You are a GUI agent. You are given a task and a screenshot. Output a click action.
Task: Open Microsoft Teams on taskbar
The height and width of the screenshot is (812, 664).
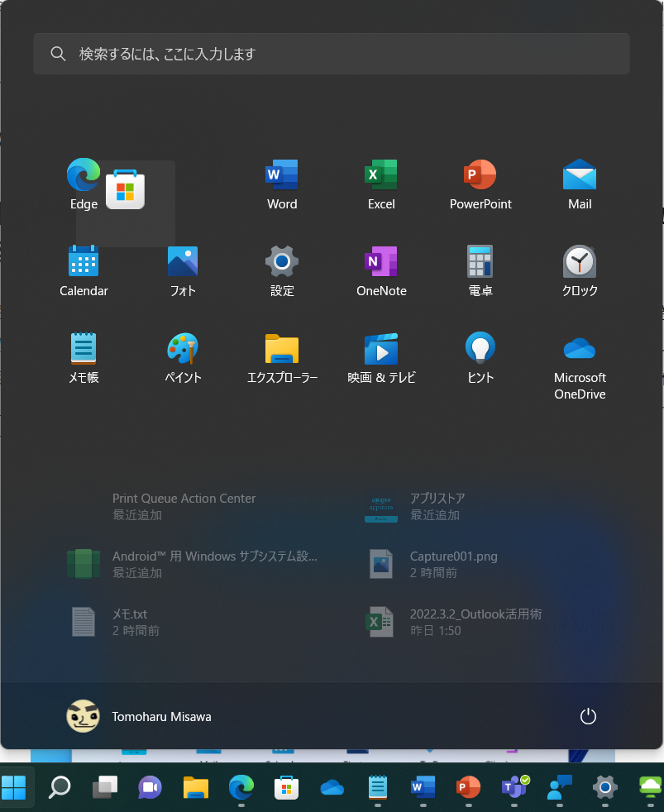click(514, 788)
